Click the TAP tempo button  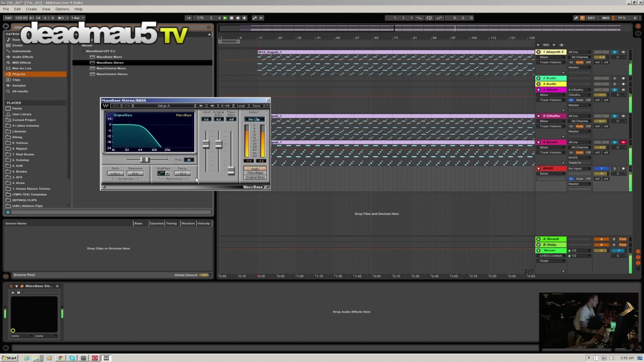pos(8,18)
